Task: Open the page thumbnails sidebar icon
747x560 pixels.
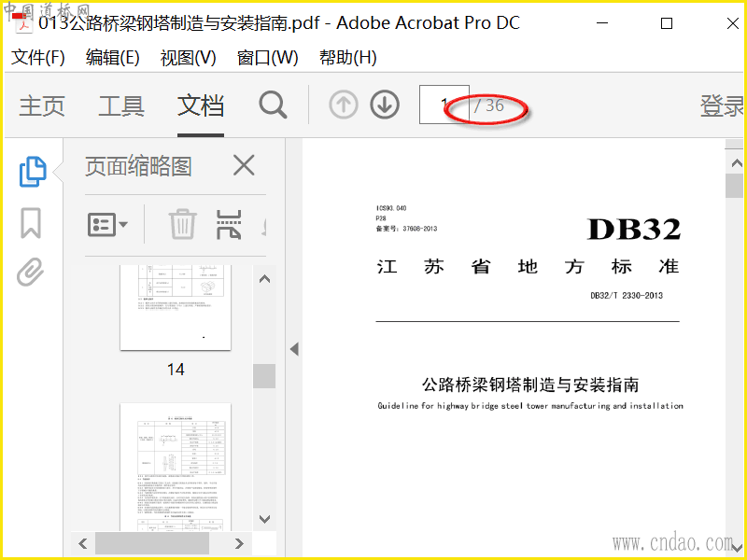Action: 33,172
